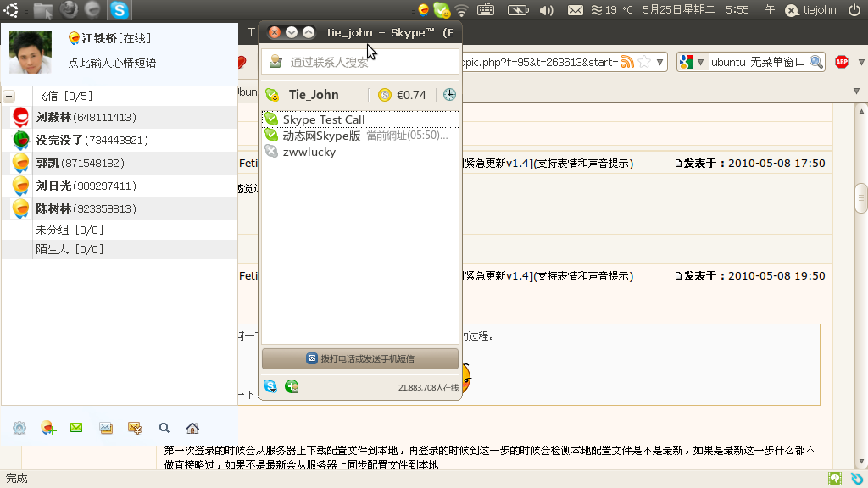Select Skype Test Call contact
Screen dimensions: 868x488
[x=359, y=119]
